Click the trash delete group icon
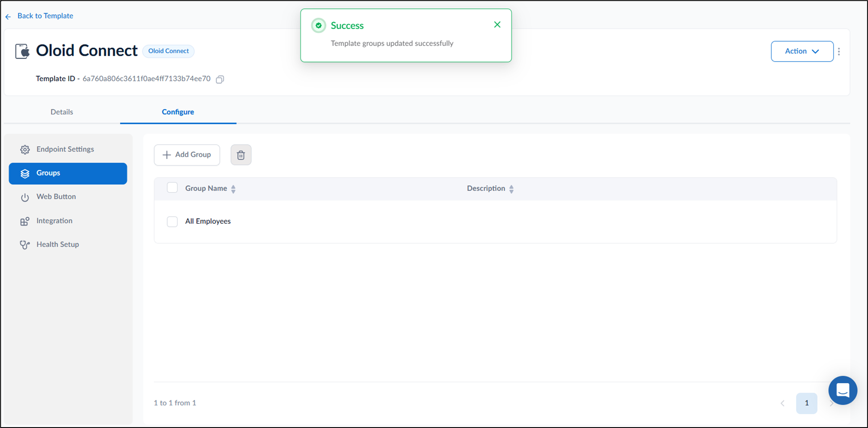The height and width of the screenshot is (428, 868). pos(241,155)
